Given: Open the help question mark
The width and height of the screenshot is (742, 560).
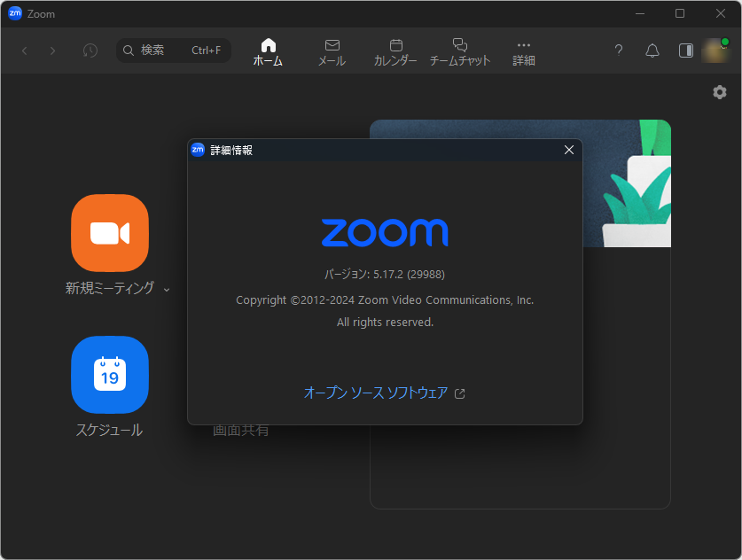Looking at the screenshot, I should click(618, 51).
